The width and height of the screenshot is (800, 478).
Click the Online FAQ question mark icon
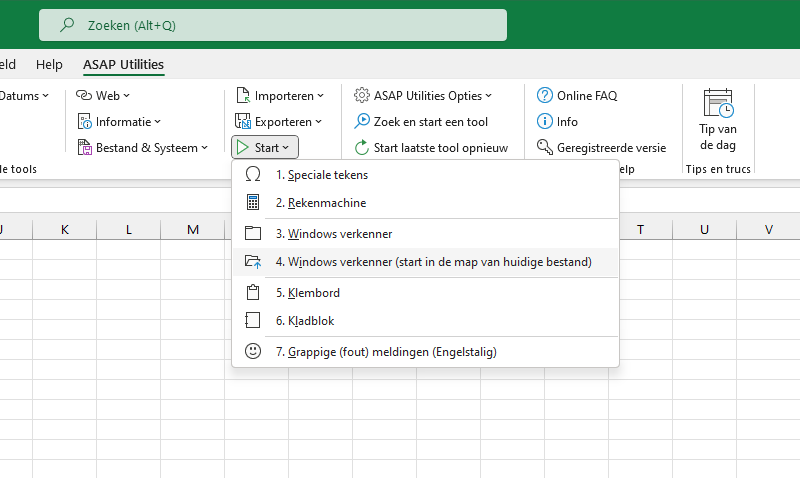tap(544, 95)
